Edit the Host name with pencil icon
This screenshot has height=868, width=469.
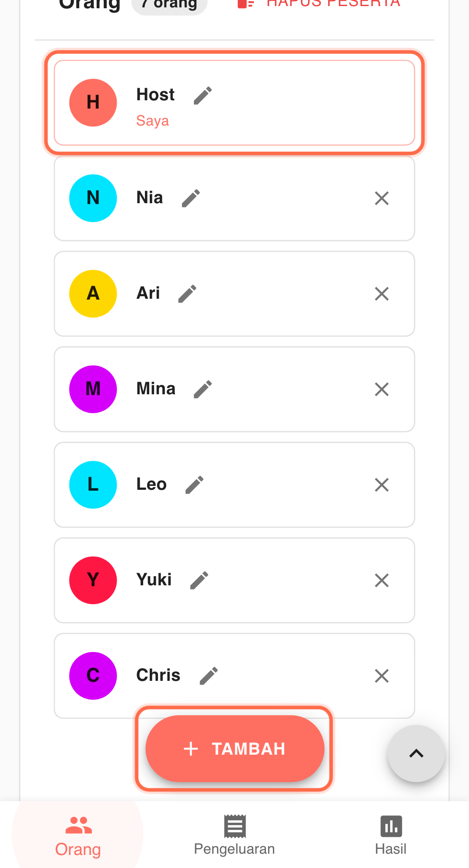click(x=203, y=96)
